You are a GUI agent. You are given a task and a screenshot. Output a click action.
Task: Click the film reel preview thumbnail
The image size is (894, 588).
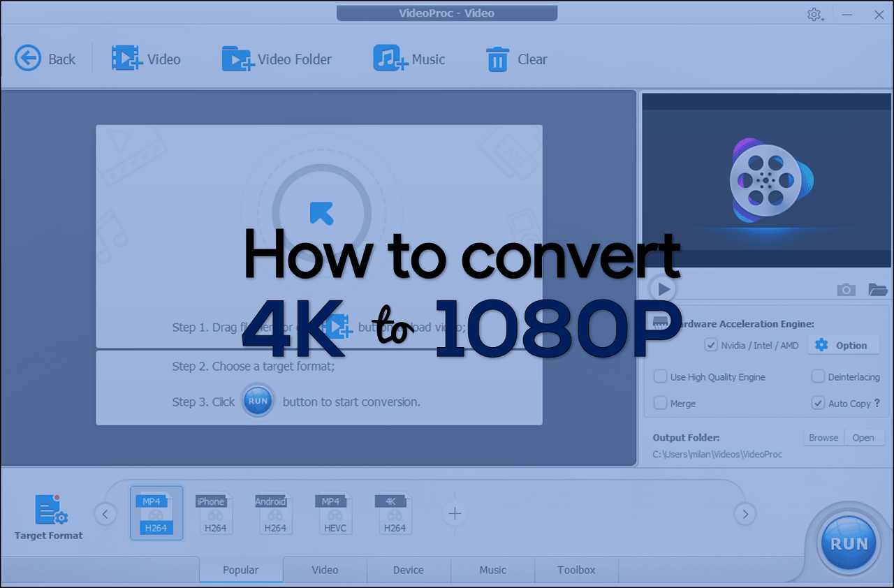[x=767, y=179]
